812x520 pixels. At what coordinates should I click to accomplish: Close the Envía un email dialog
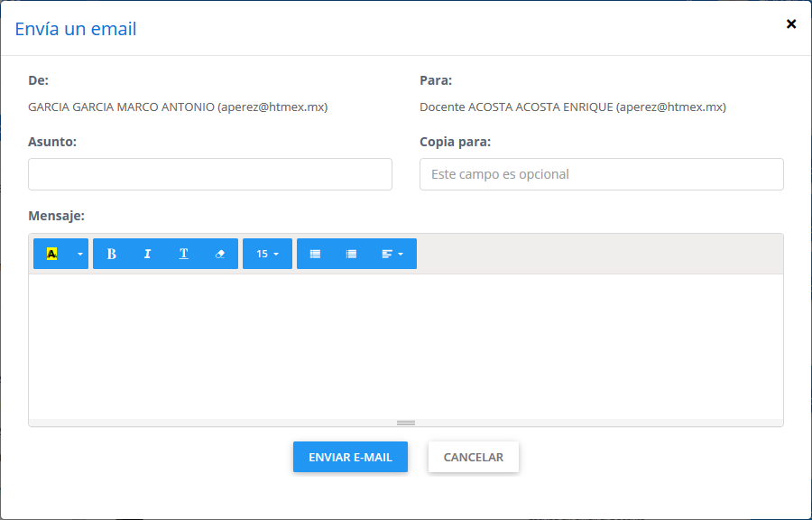[791, 24]
